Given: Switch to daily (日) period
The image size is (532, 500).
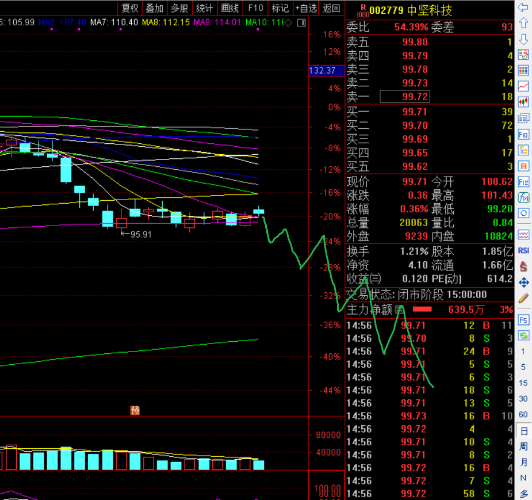Looking at the screenshot, I should click(523, 431).
